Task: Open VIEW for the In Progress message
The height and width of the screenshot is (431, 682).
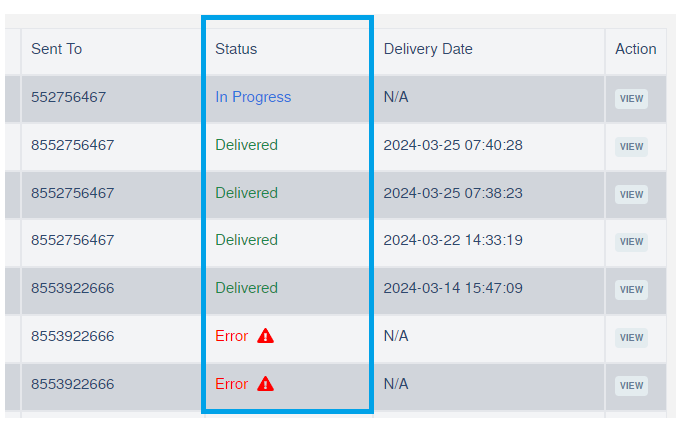Action: click(631, 99)
